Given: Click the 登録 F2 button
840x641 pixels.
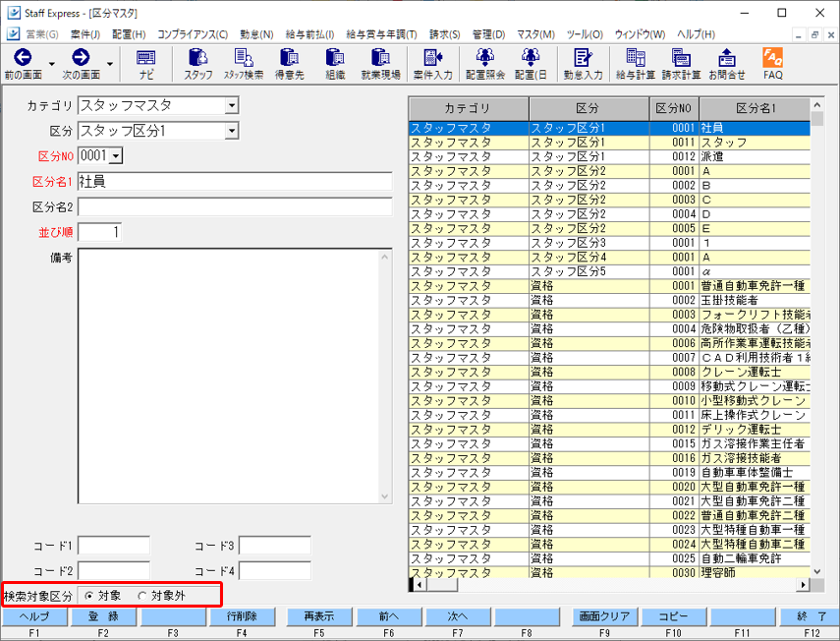Looking at the screenshot, I should [103, 616].
